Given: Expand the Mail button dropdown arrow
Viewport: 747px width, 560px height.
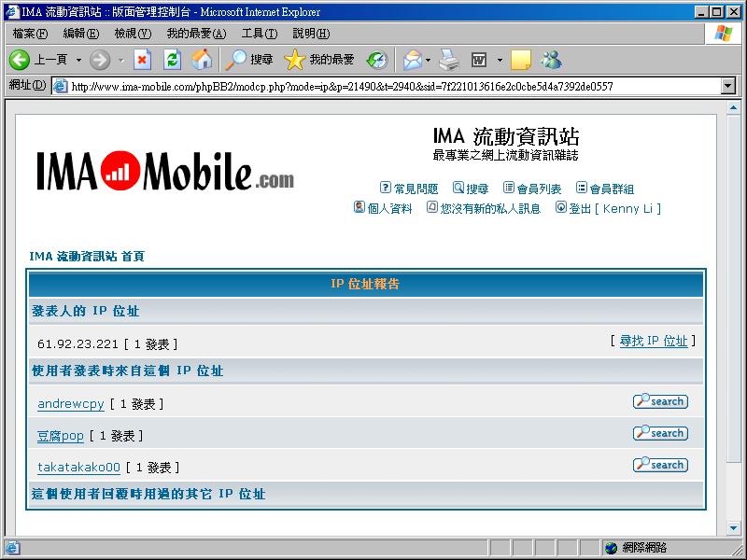Looking at the screenshot, I should click(428, 60).
